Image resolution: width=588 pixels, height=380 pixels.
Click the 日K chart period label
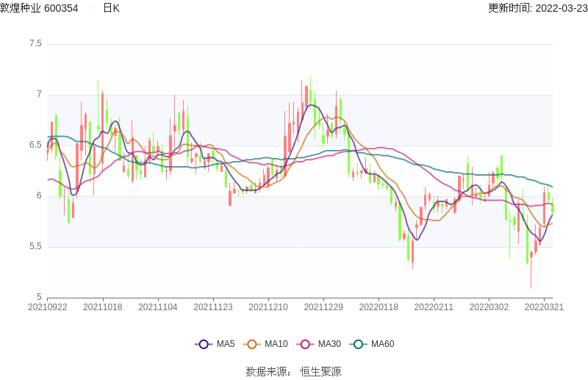click(x=111, y=8)
